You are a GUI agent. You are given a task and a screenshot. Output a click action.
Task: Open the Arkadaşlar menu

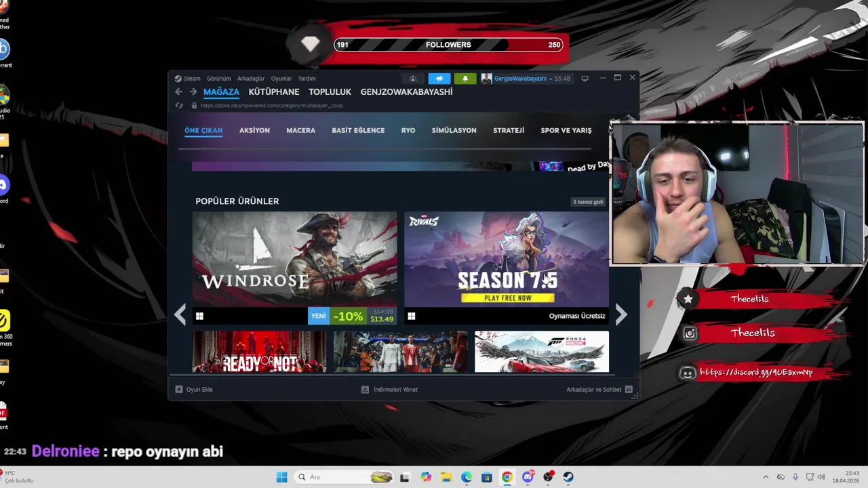251,79
